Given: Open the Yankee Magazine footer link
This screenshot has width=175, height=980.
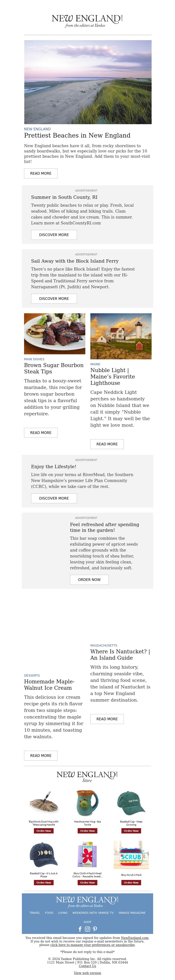Looking at the screenshot, I should 132,913.
